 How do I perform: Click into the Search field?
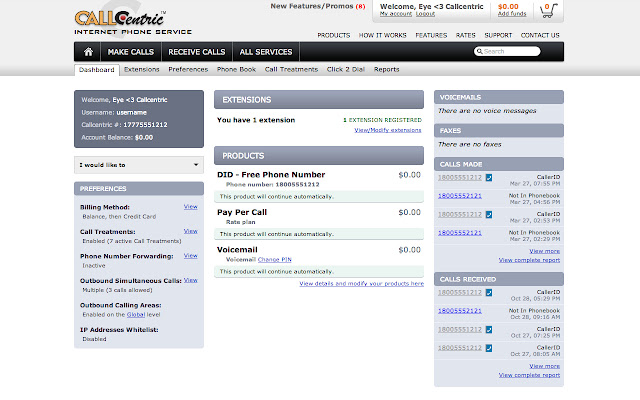pos(507,51)
